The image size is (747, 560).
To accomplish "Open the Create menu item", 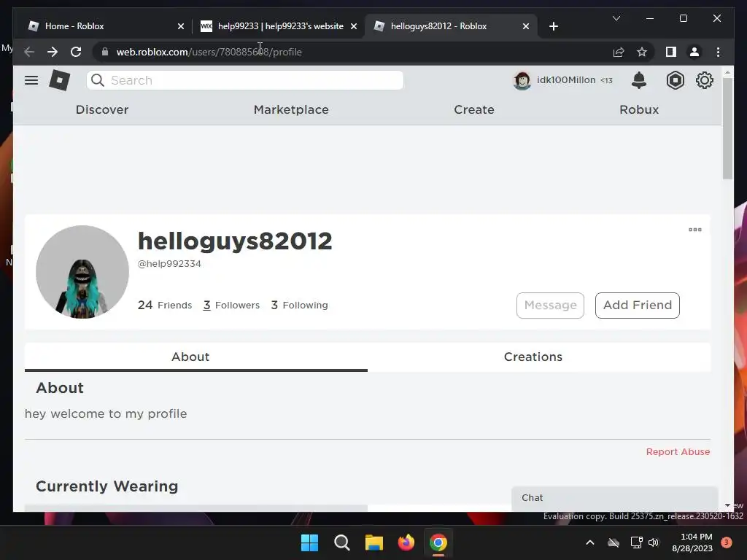I will [x=474, y=109].
